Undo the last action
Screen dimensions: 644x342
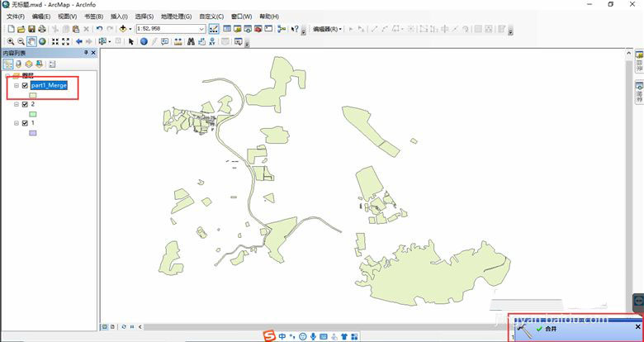tap(99, 29)
